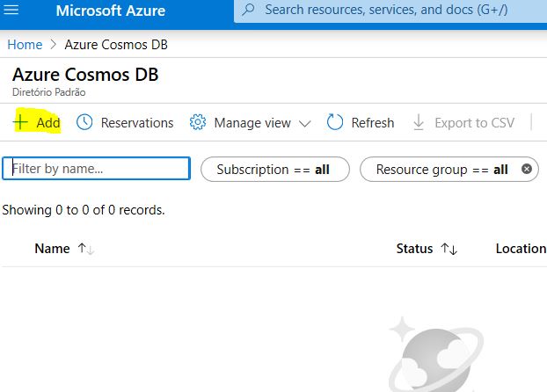The width and height of the screenshot is (547, 392).
Task: Sort by the Name column header
Action: click(53, 249)
